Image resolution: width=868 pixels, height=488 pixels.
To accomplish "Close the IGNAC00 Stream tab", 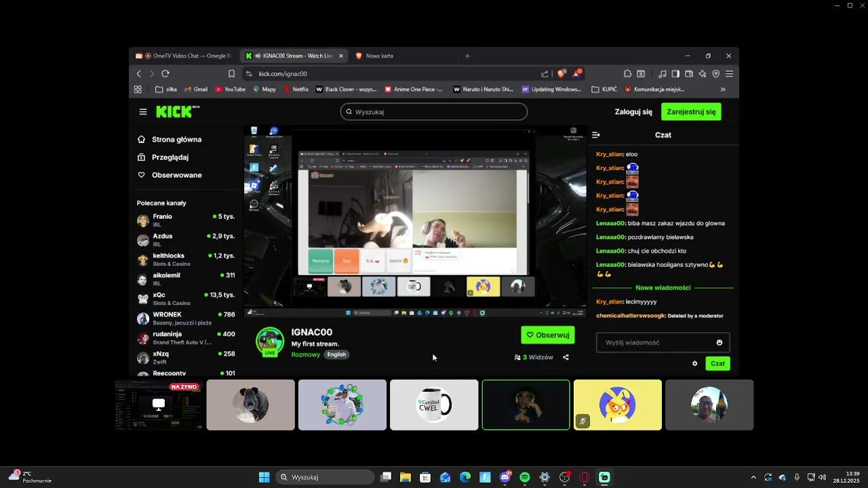I will point(340,56).
